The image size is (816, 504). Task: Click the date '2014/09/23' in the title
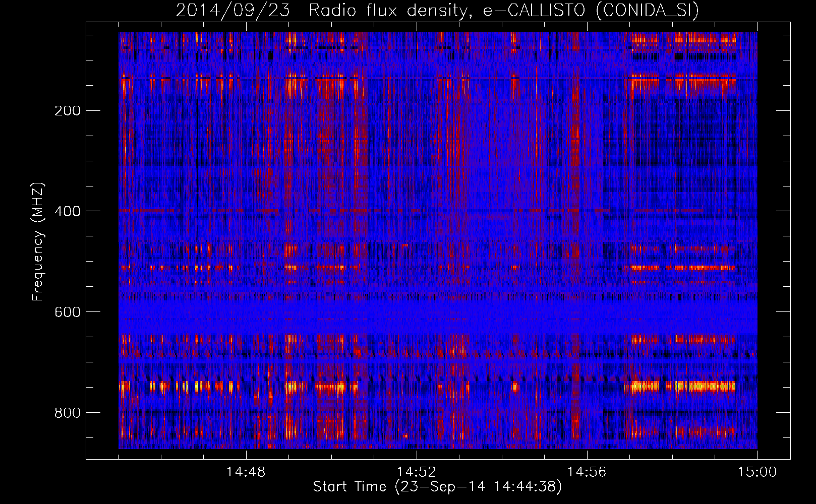233,11
